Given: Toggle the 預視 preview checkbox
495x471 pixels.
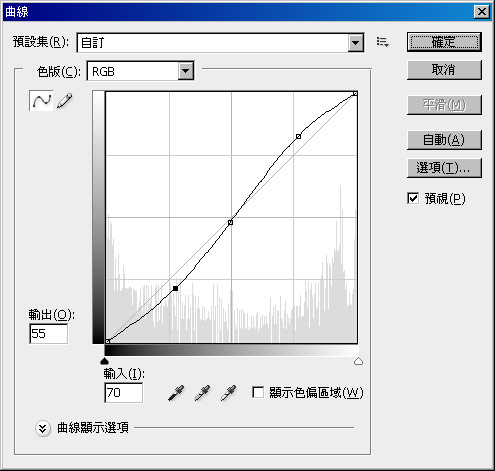Looking at the screenshot, I should click(x=413, y=198).
